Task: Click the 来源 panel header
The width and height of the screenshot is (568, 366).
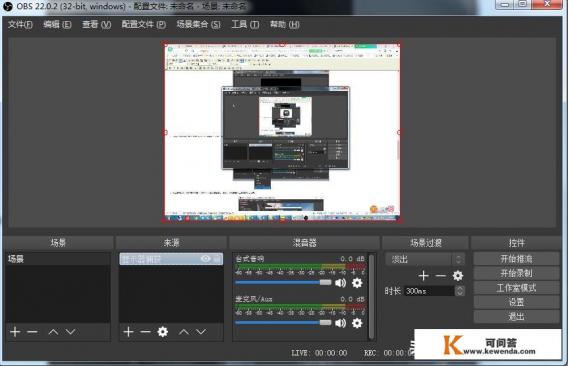Action: pyautogui.click(x=171, y=242)
